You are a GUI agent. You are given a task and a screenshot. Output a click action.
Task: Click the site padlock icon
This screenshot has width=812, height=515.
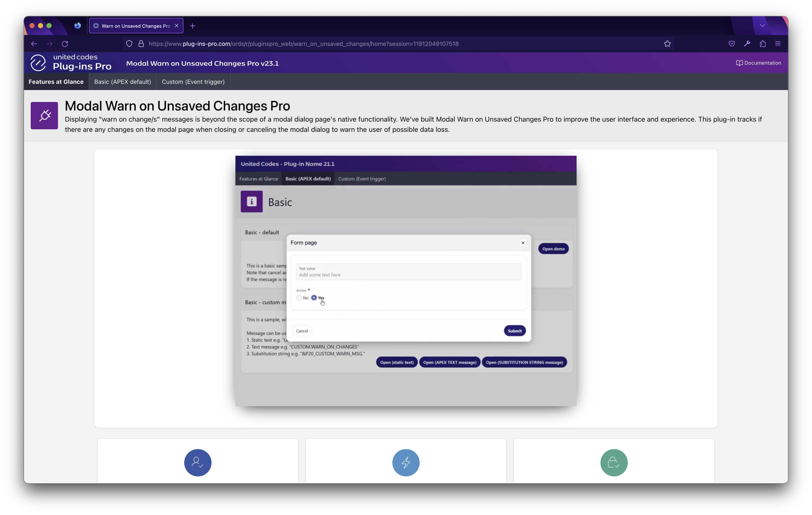point(141,44)
